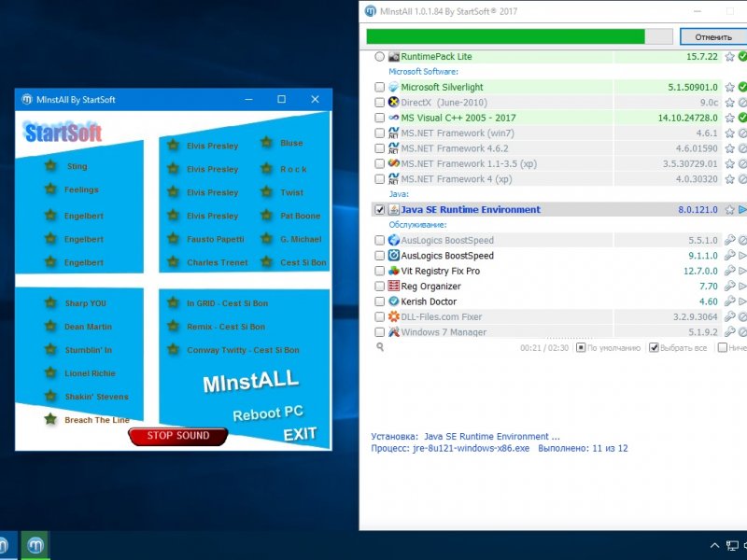
Task: Click the run arrow for AusLogics BoostSpeed 9.1.1.0
Action: tap(742, 256)
